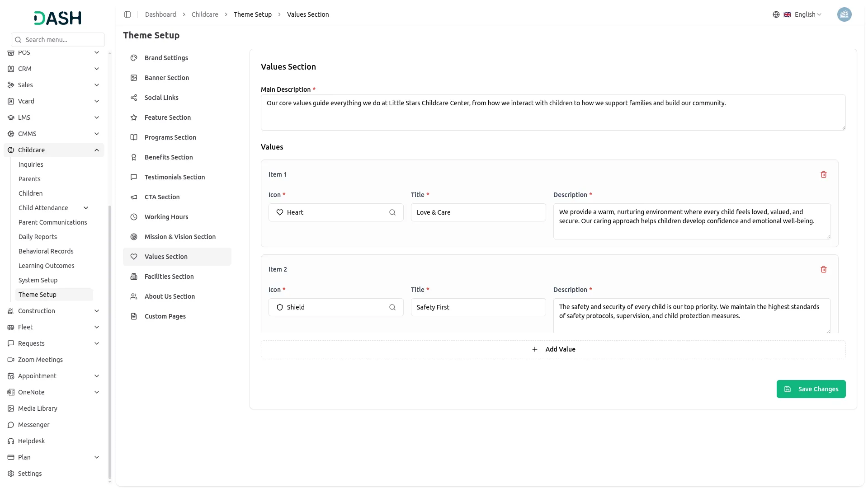Open user avatar in top right
Image resolution: width=868 pixels, height=488 pixels.
[x=844, y=14]
